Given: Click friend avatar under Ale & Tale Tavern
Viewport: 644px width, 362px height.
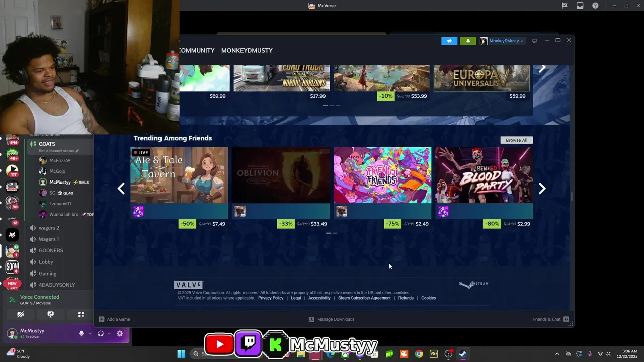Looking at the screenshot, I should (138, 212).
